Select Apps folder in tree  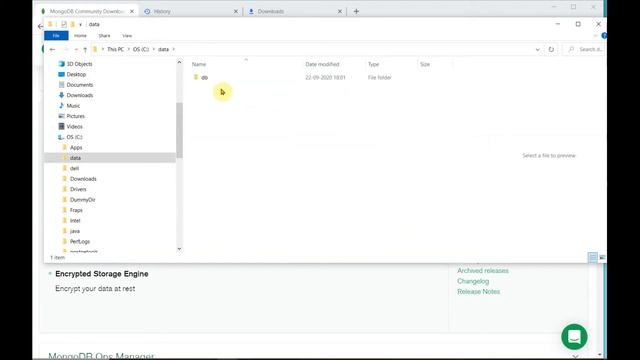coord(76,148)
